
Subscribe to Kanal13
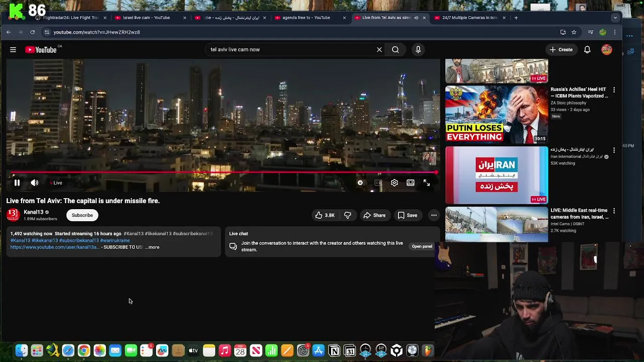tap(82, 215)
